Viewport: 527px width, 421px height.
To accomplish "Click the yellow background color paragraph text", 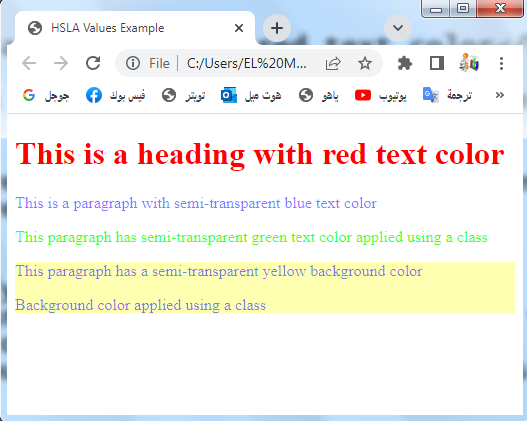I will tap(219, 271).
